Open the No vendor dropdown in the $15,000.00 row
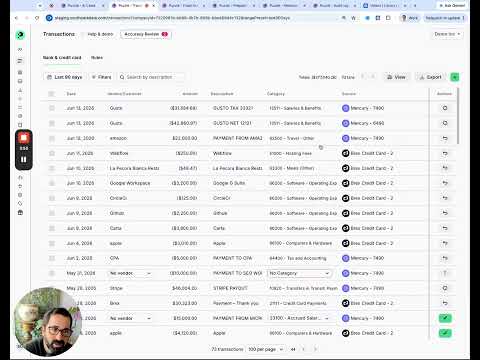The width and height of the screenshot is (480, 360). 130,318
